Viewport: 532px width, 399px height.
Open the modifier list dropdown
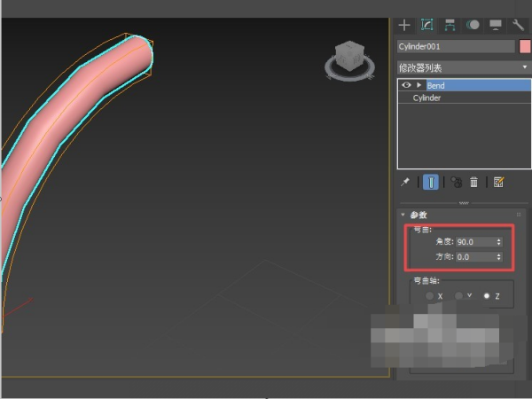pyautogui.click(x=464, y=68)
